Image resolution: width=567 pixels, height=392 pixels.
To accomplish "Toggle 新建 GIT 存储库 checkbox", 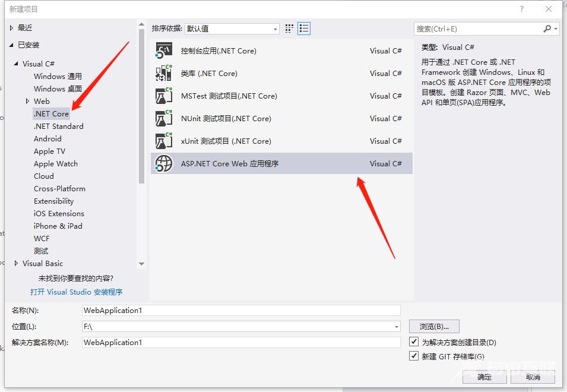I will tap(414, 356).
